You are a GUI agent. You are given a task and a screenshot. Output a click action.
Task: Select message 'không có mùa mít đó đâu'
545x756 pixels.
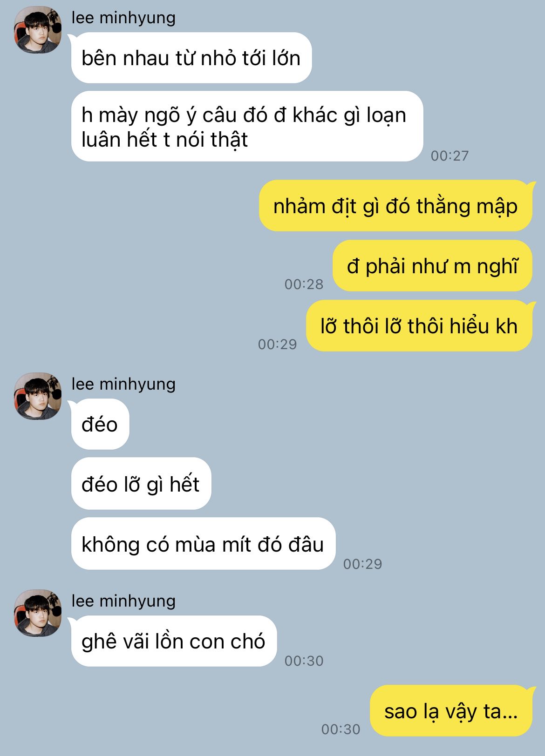tap(203, 544)
